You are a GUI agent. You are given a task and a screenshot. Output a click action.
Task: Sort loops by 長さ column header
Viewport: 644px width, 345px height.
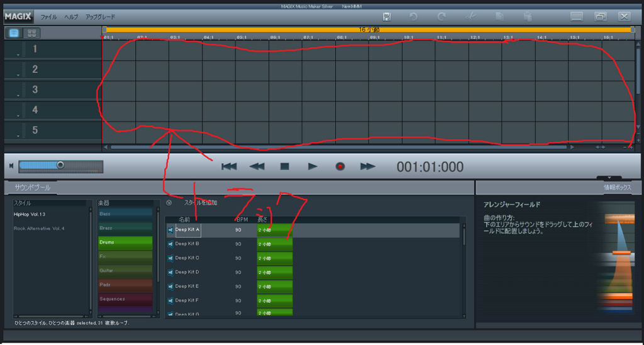click(x=262, y=220)
